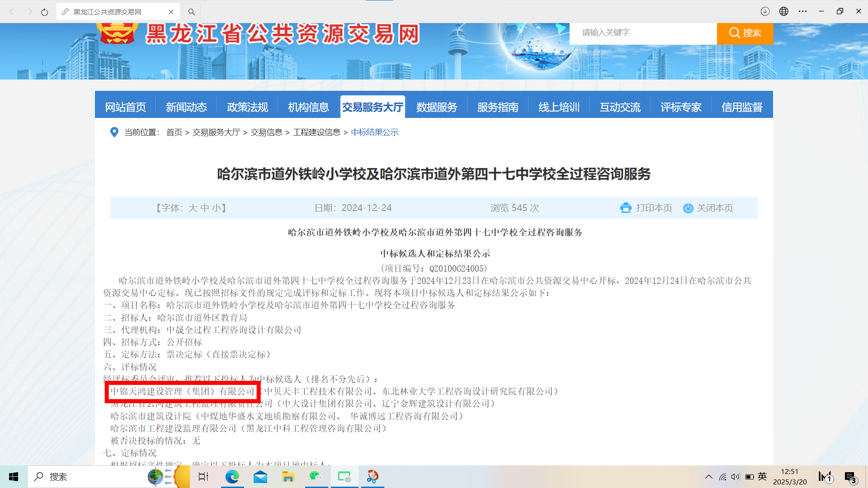Open the 网站首页 navigation tab
This screenshot has height=488, width=868.
tap(125, 107)
